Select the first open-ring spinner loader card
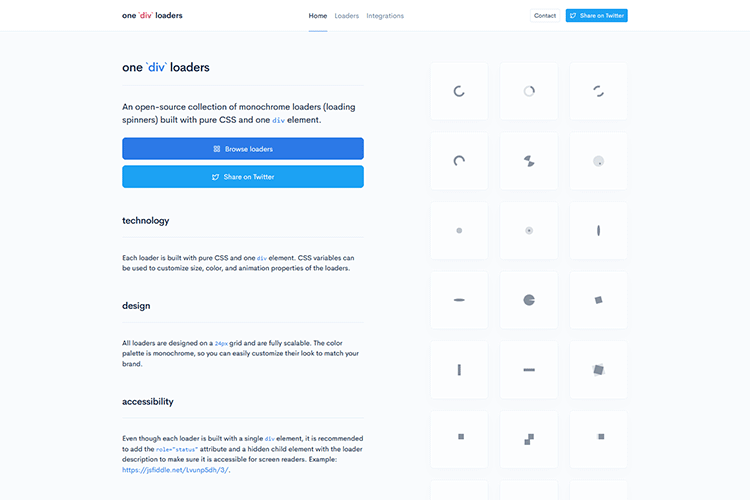The image size is (750, 500). tap(459, 91)
